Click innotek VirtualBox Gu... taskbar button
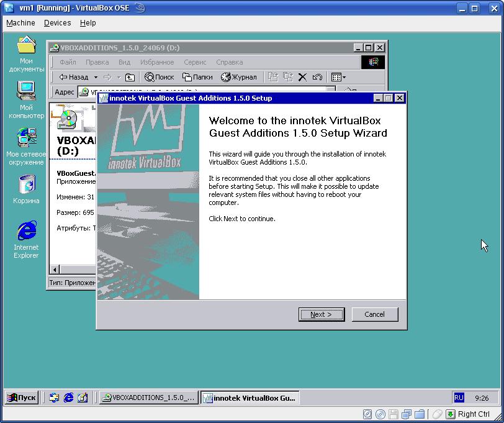 [250, 398]
